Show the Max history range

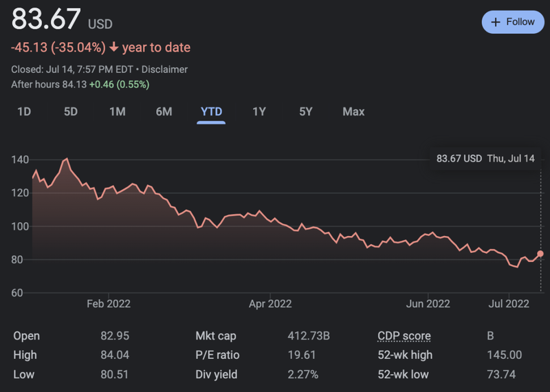point(353,111)
